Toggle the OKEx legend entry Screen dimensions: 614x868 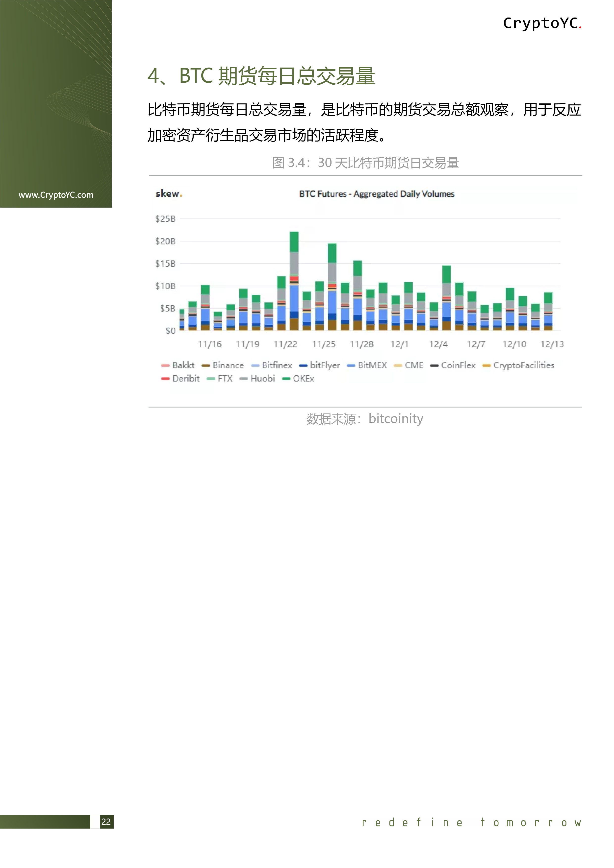pyautogui.click(x=298, y=378)
